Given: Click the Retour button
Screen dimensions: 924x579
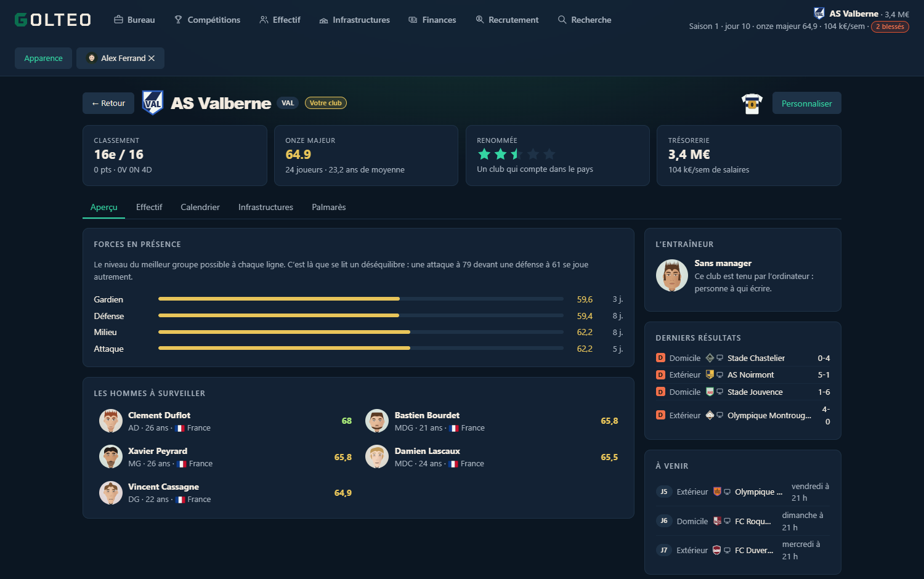Looking at the screenshot, I should click(x=108, y=103).
